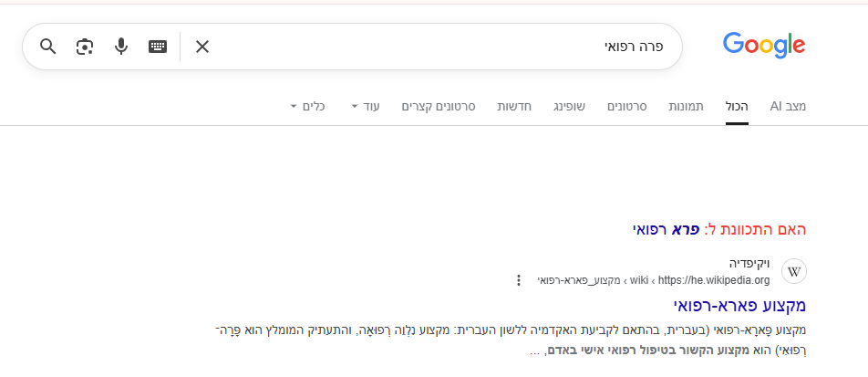Open the סרטונים קצרים (Short videos) tab
The height and width of the screenshot is (377, 868).
[439, 107]
